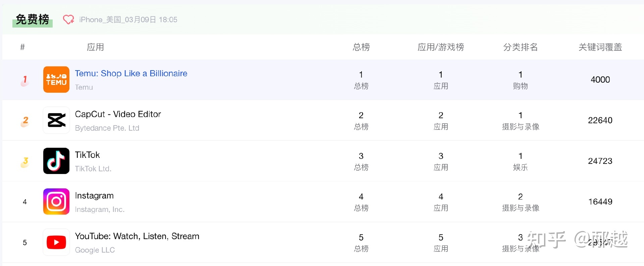Click the 4000 keyword coverage value for Temu

(x=600, y=80)
